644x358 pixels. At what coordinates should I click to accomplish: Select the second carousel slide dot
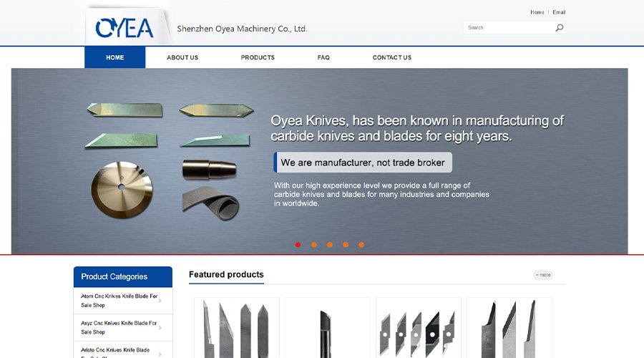click(x=314, y=245)
